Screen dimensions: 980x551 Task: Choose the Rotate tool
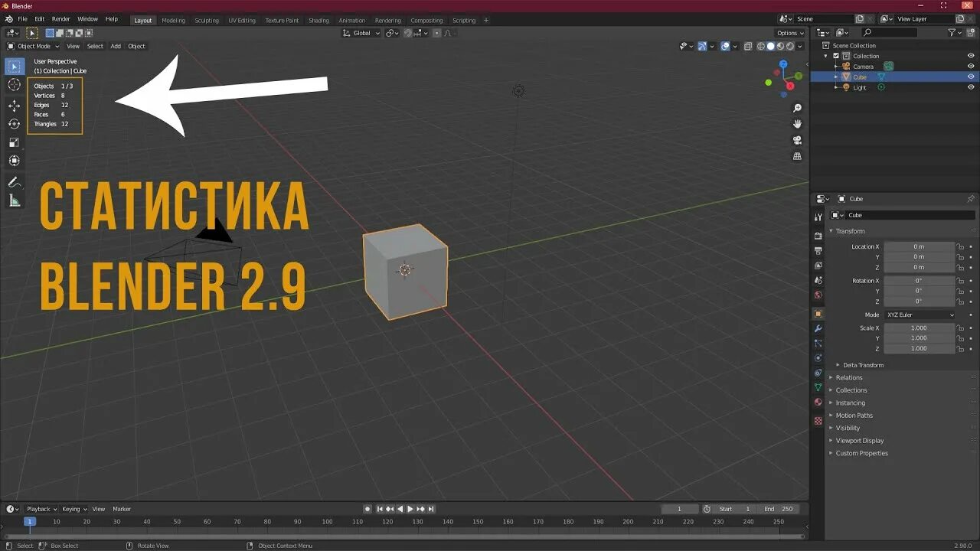point(15,124)
